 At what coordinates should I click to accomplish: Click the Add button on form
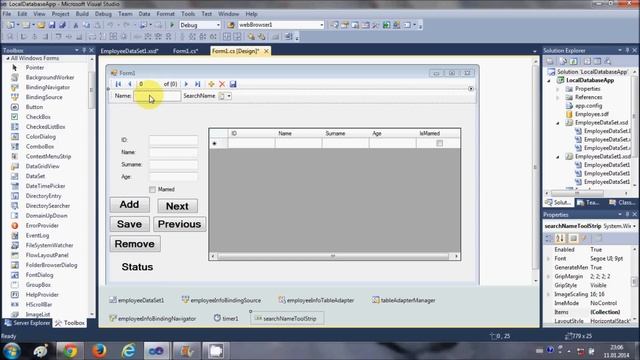coord(129,204)
